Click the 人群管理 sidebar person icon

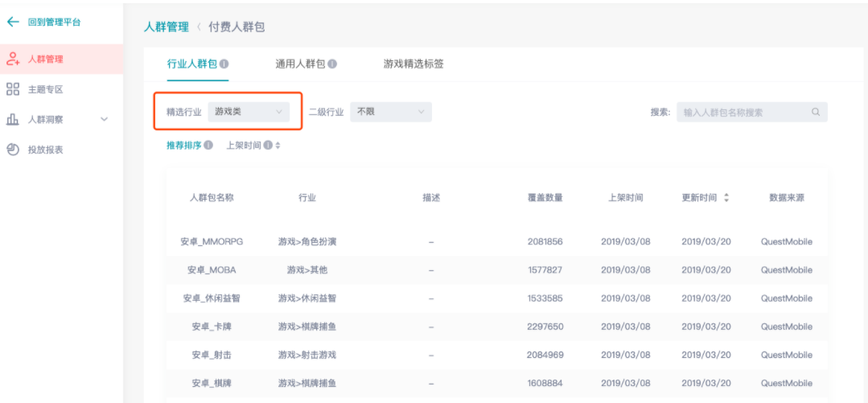(14, 60)
